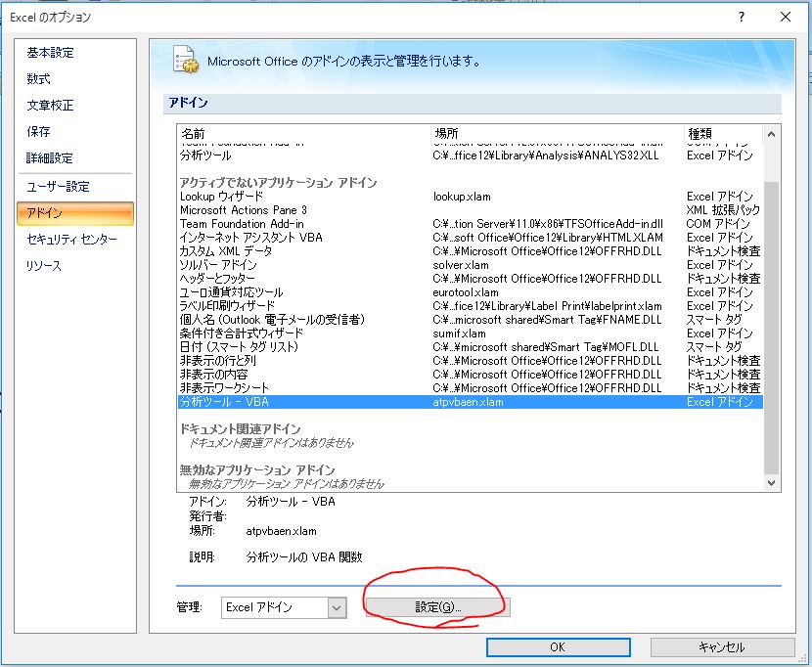812x667 pixels.
Task: Open 詳細設定 in the sidebar
Action: (51, 158)
